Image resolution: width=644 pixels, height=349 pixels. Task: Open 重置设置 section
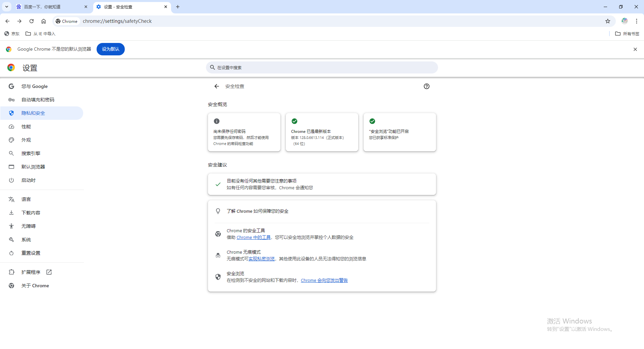pos(42,253)
